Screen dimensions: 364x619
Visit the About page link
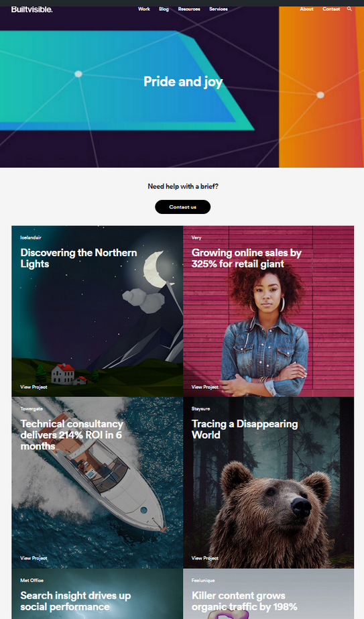click(306, 9)
